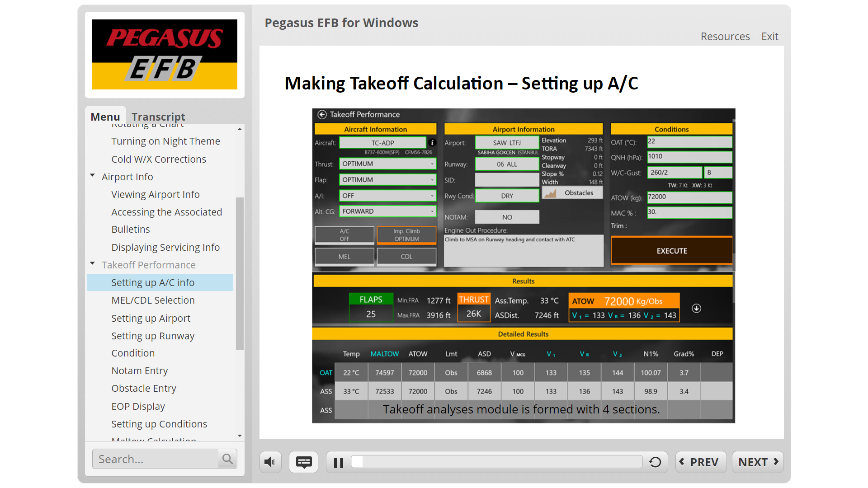Switch to the Transcript tab
Screen dimensions: 868x488
158,117
